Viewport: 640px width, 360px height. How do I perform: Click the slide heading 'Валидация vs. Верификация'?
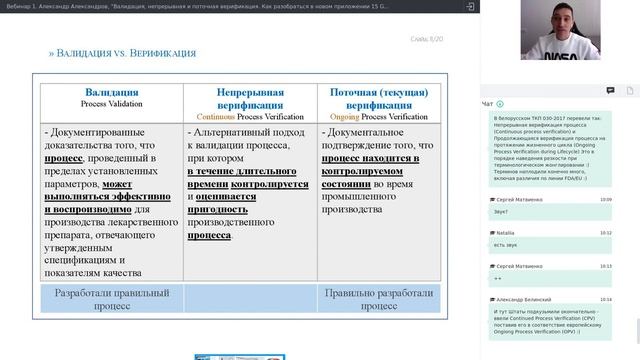point(122,53)
